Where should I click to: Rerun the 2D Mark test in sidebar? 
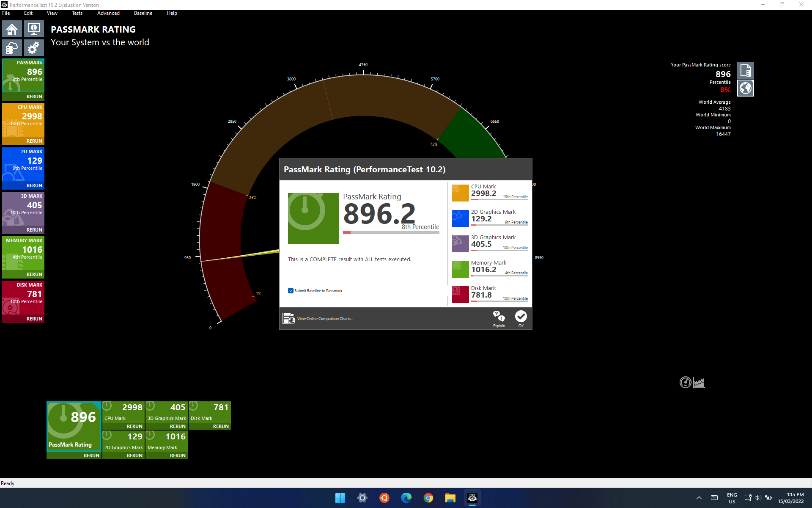34,185
